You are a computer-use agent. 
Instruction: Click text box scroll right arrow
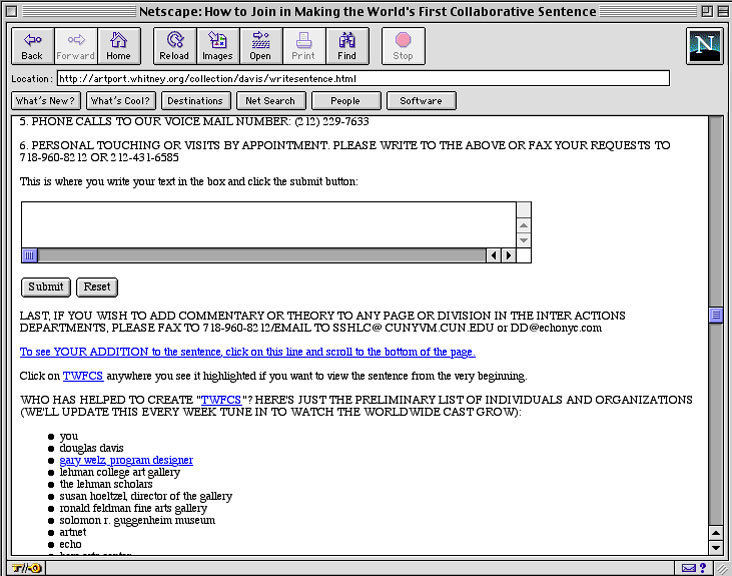508,255
